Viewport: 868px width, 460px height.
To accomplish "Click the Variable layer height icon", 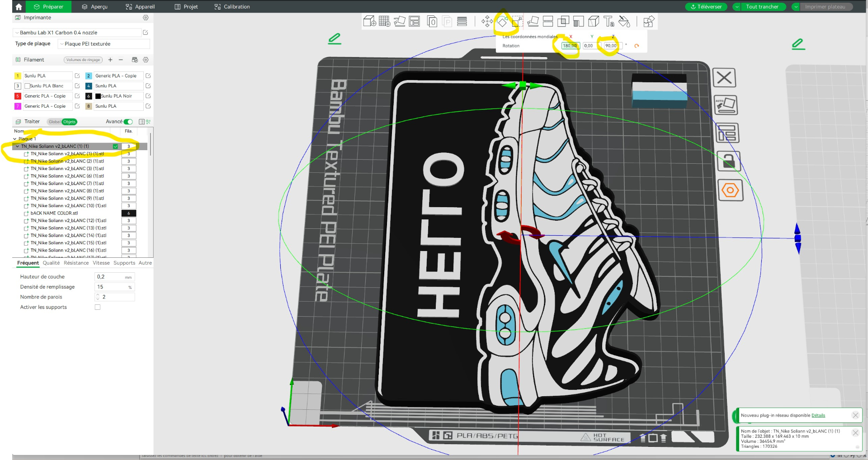I will coord(462,21).
